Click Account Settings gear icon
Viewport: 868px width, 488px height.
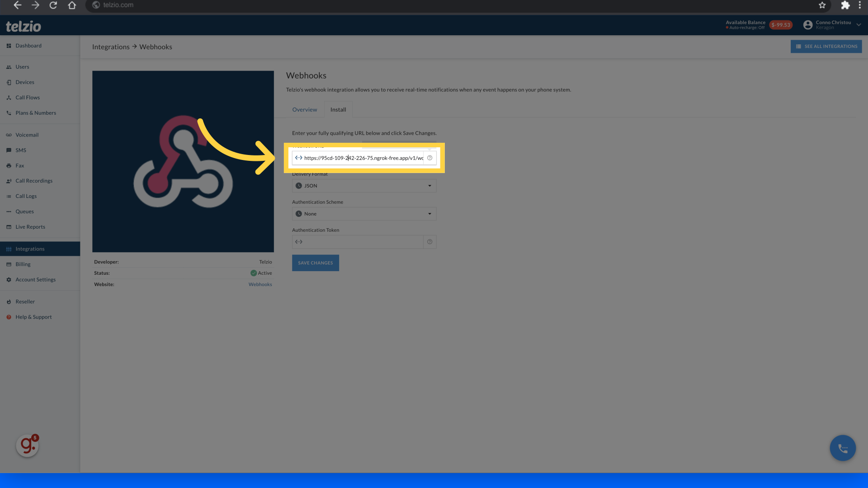pyautogui.click(x=9, y=280)
